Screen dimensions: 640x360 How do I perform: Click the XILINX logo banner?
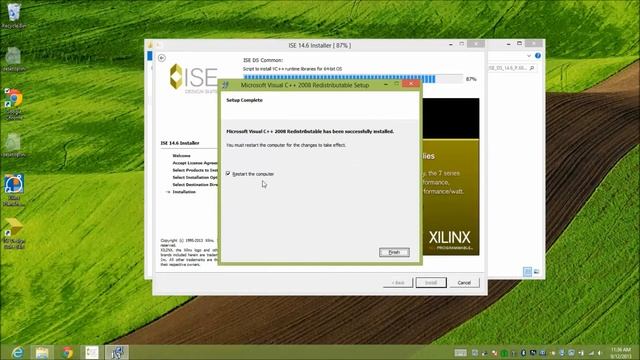[450, 241]
